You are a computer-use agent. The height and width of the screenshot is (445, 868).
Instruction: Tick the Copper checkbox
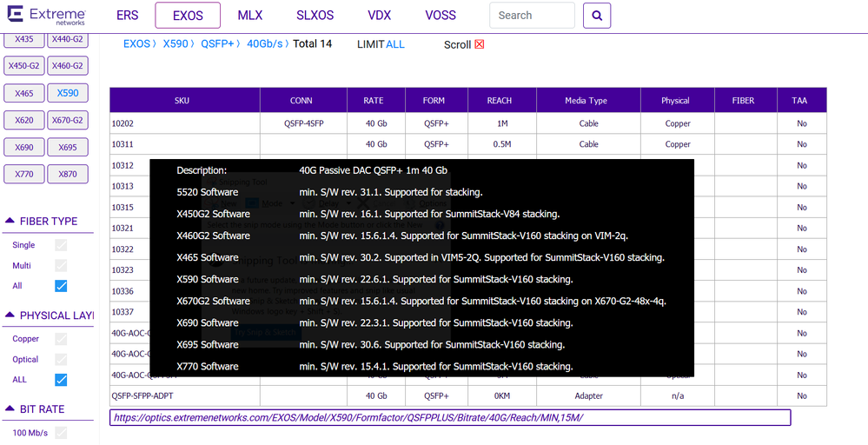click(61, 339)
